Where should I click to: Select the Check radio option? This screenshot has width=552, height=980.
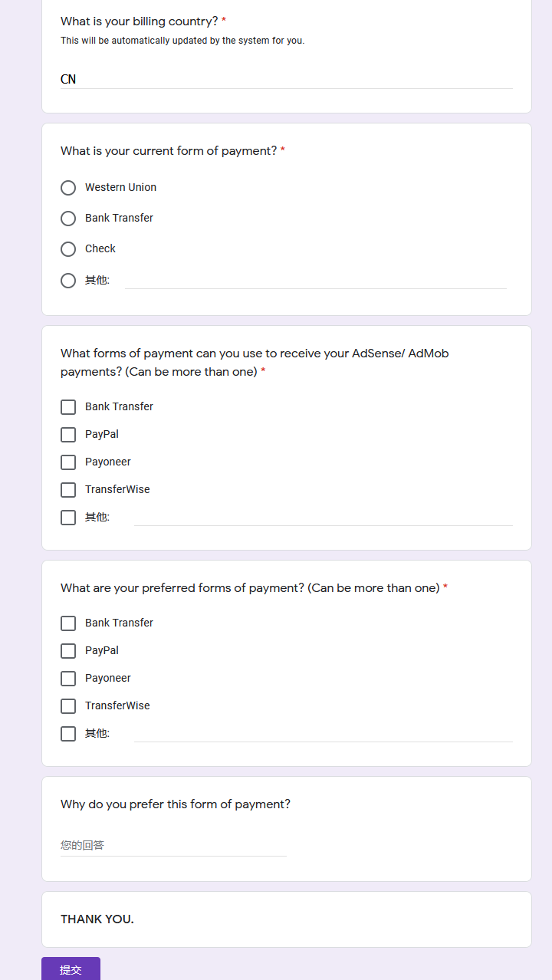pyautogui.click(x=68, y=249)
